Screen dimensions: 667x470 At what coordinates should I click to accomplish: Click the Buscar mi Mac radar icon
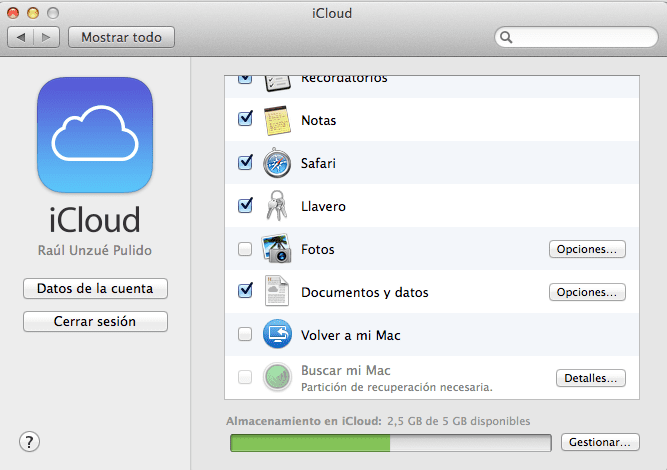click(x=277, y=377)
